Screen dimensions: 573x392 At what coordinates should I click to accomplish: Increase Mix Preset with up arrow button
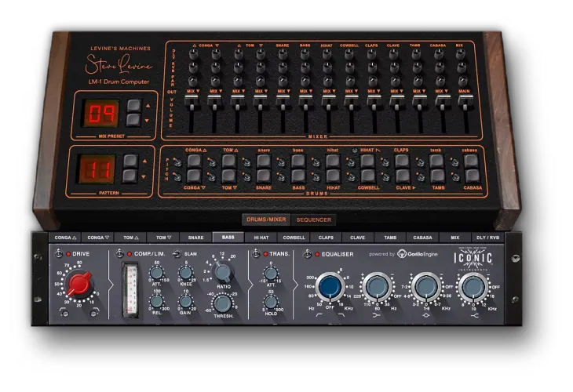133,105
